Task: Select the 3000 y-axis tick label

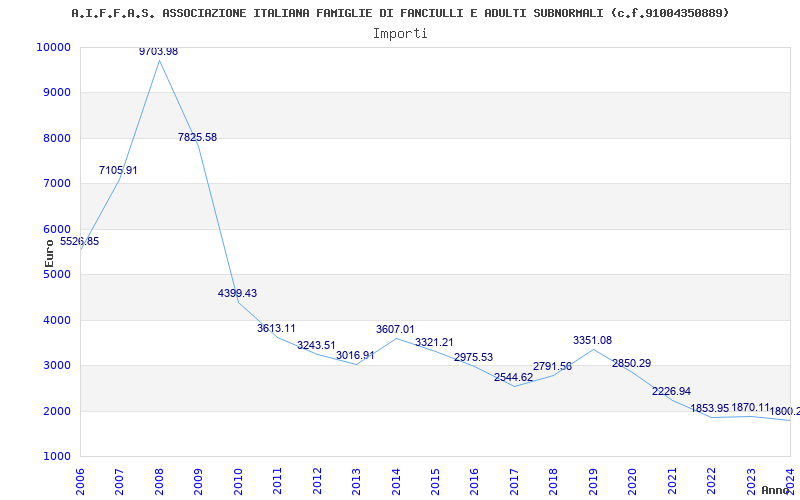Action: point(56,366)
